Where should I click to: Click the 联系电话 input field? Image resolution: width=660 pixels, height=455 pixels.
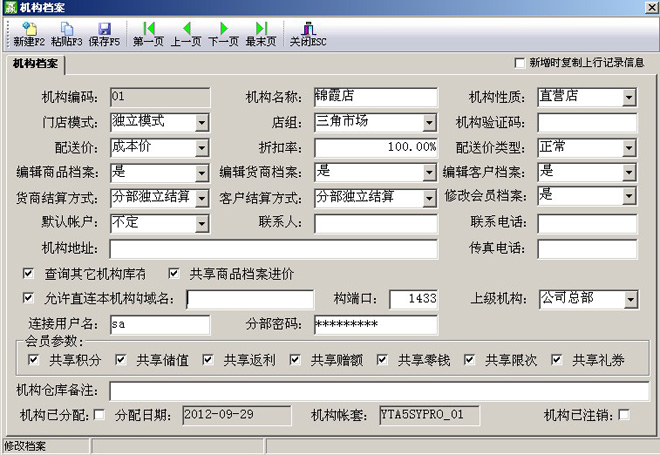(587, 224)
